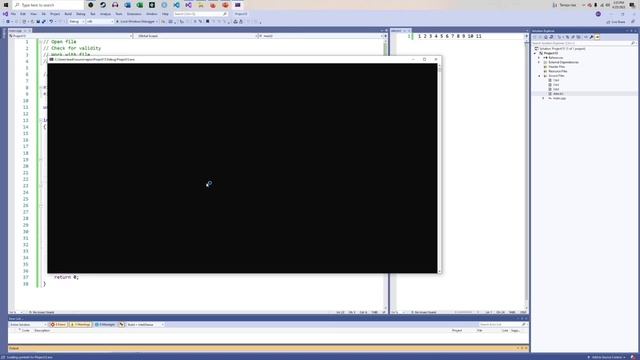Click the Visual Studio search box
Screen dimensions: 640x360
200,14
